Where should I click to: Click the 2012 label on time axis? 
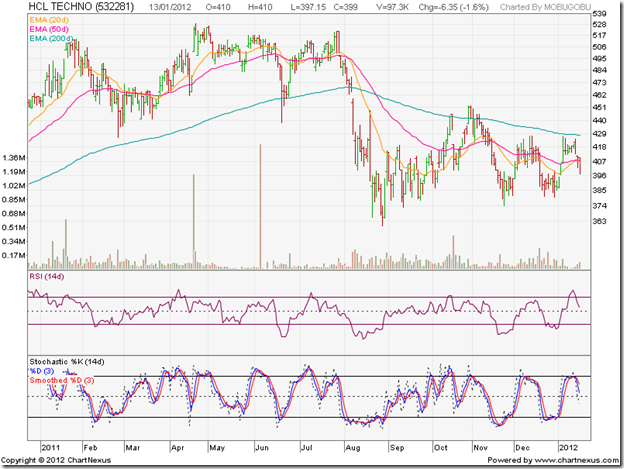click(568, 448)
